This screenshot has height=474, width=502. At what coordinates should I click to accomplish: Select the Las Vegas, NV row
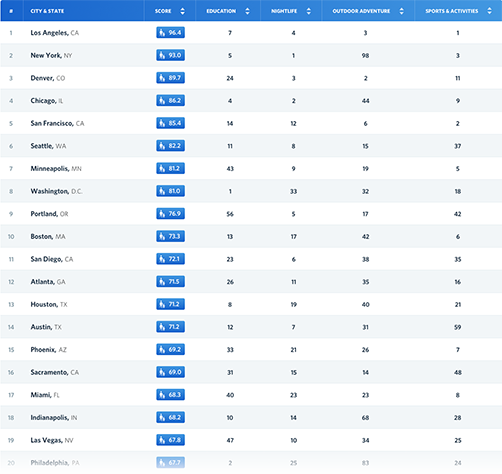coord(251,440)
